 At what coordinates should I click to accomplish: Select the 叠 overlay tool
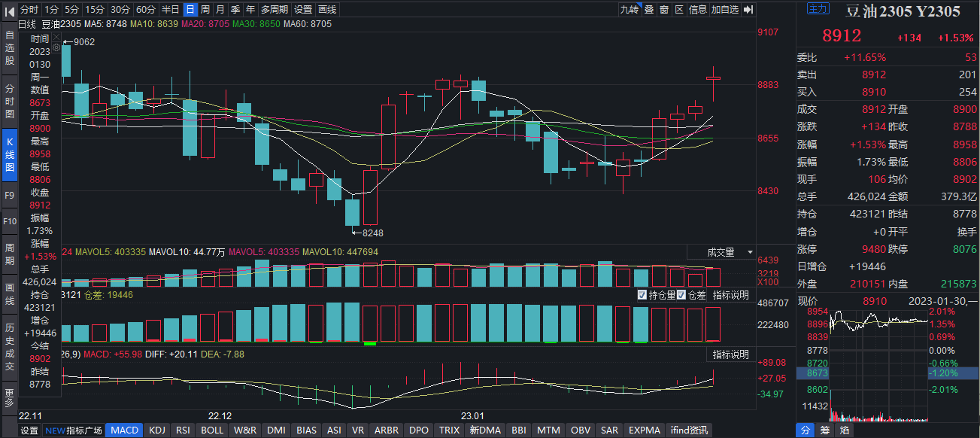(x=648, y=10)
